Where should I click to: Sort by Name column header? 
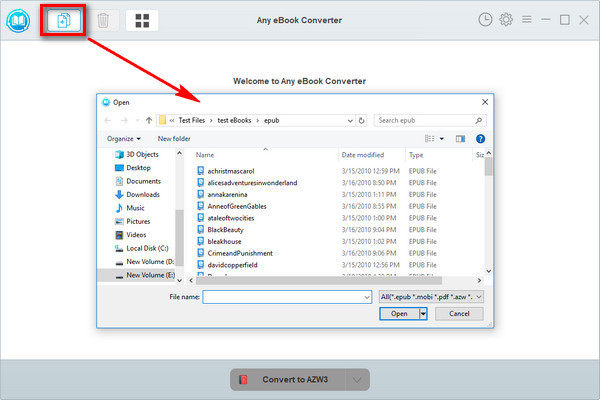[205, 155]
